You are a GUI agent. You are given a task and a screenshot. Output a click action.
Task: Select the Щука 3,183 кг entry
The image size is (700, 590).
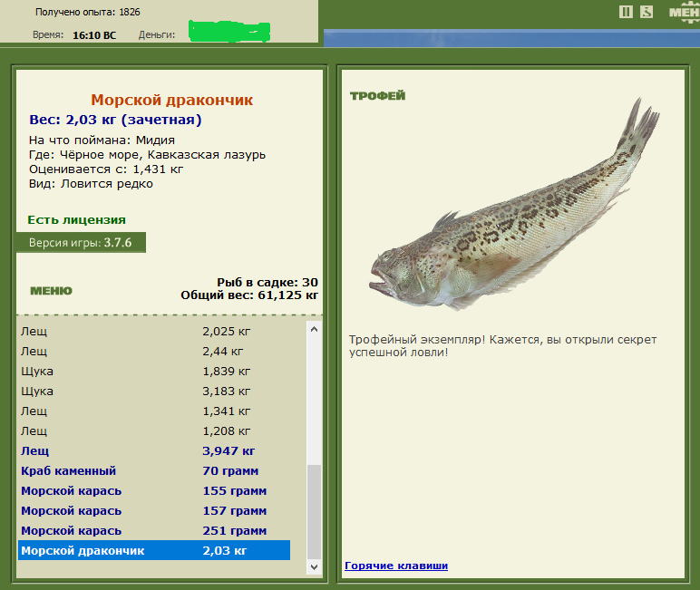pos(154,391)
